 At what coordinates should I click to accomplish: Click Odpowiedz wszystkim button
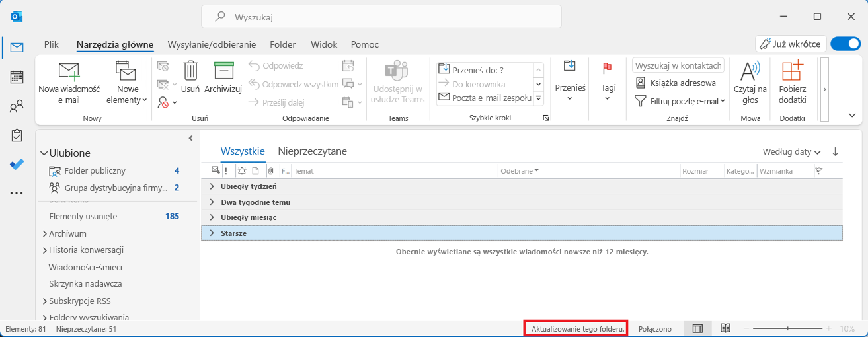tap(294, 84)
